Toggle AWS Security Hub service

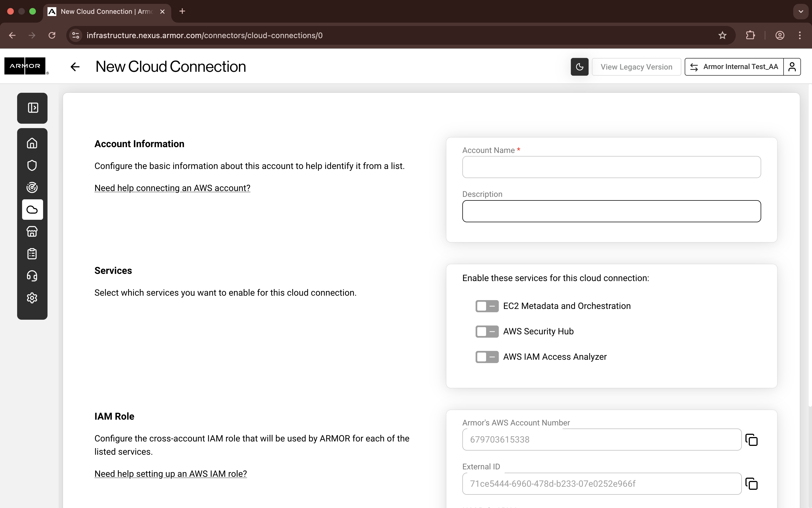coord(487,332)
